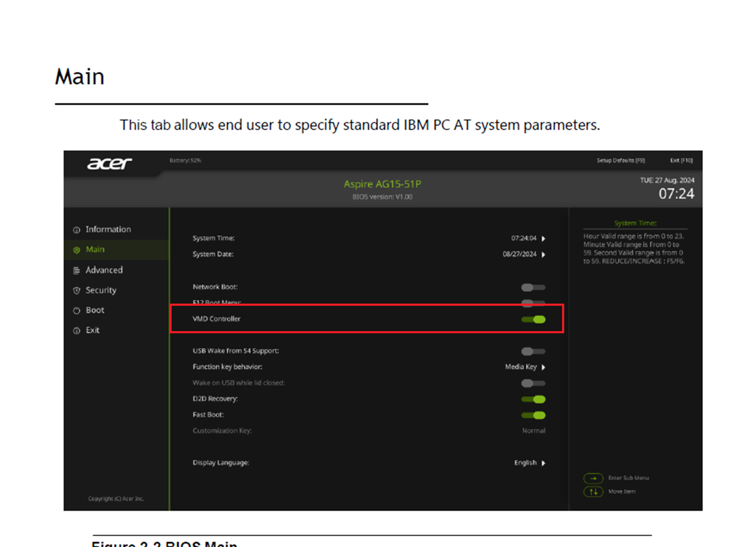Click the Display Language label
Viewport: 756px width, 547px height.
tap(221, 463)
